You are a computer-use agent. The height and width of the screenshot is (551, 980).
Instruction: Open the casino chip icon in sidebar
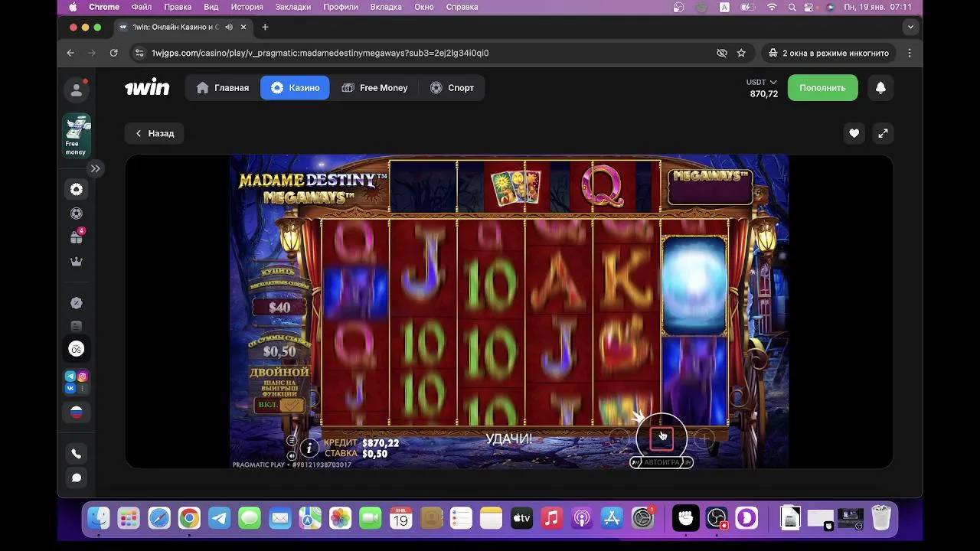pos(77,190)
